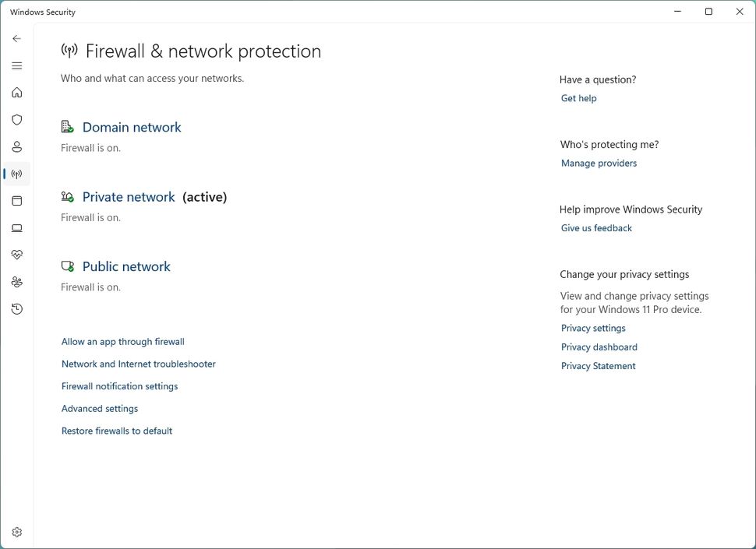Click the Home icon in sidebar

click(x=16, y=92)
